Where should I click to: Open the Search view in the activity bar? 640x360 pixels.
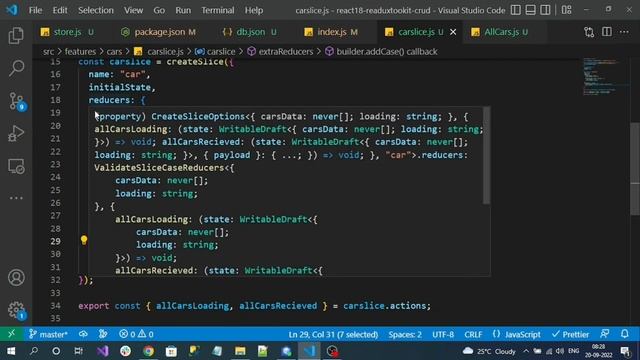16,68
